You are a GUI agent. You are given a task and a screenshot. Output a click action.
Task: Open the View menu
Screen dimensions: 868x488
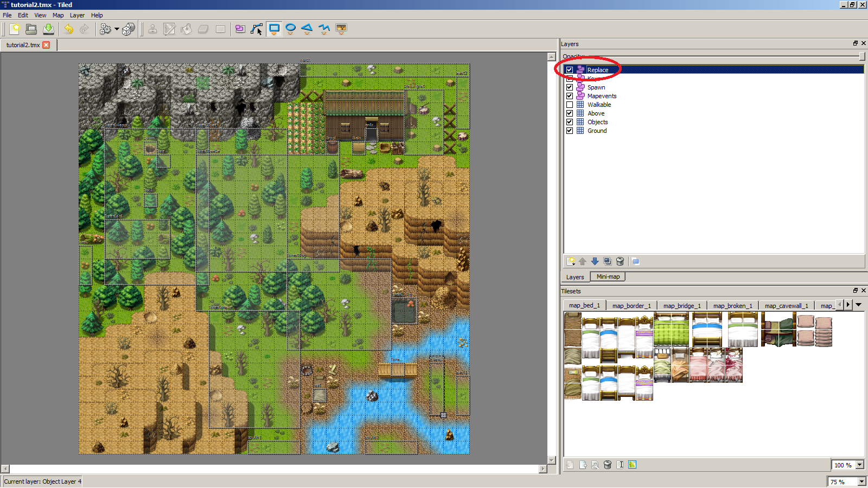(40, 15)
